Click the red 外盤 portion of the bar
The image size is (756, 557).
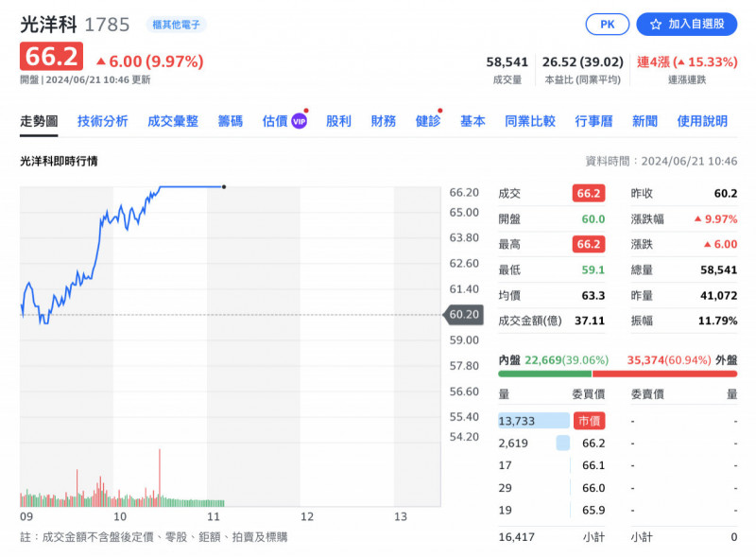(x=664, y=374)
